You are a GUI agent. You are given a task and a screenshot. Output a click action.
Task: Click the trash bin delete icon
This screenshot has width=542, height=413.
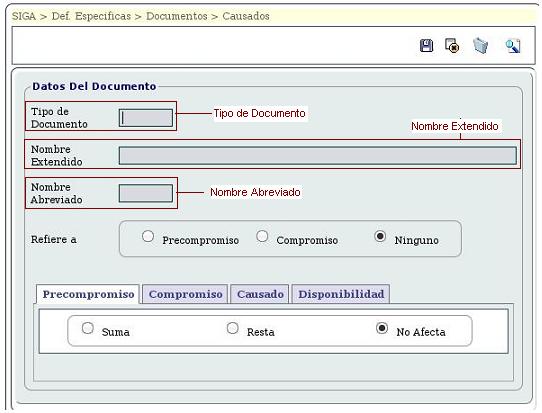[x=480, y=45]
